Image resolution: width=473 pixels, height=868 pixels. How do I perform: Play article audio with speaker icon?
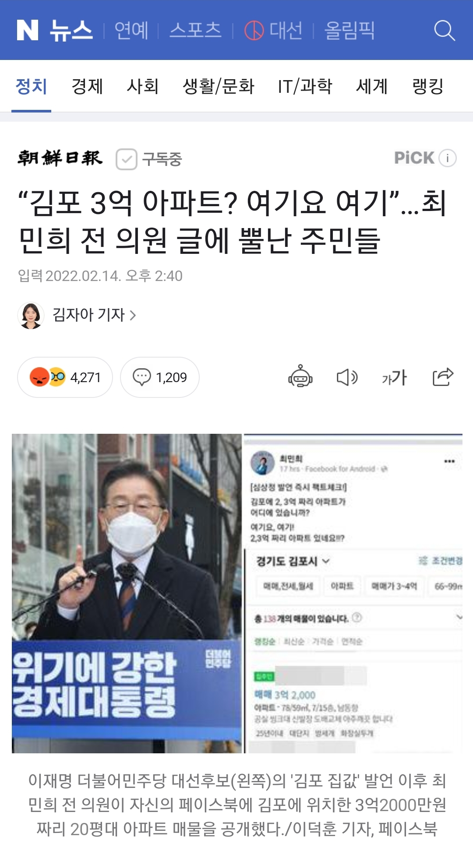pos(347,377)
